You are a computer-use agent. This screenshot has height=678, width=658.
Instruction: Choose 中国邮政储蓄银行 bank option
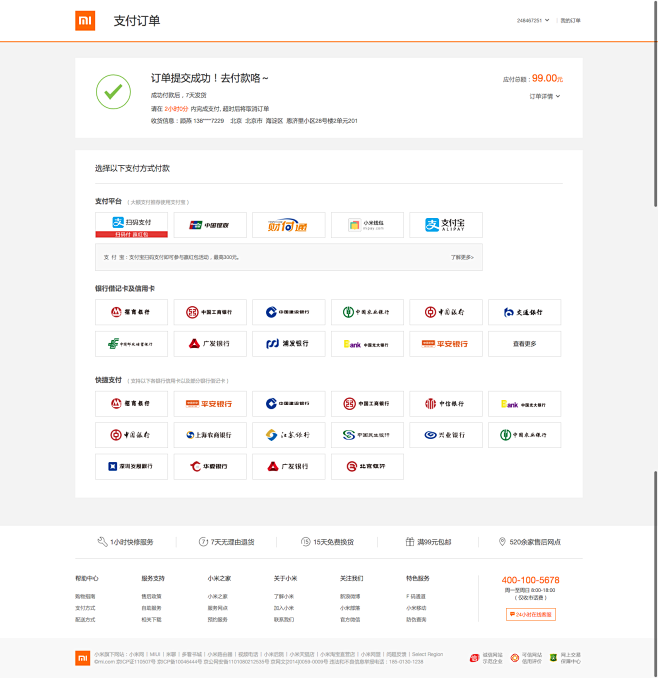point(131,344)
